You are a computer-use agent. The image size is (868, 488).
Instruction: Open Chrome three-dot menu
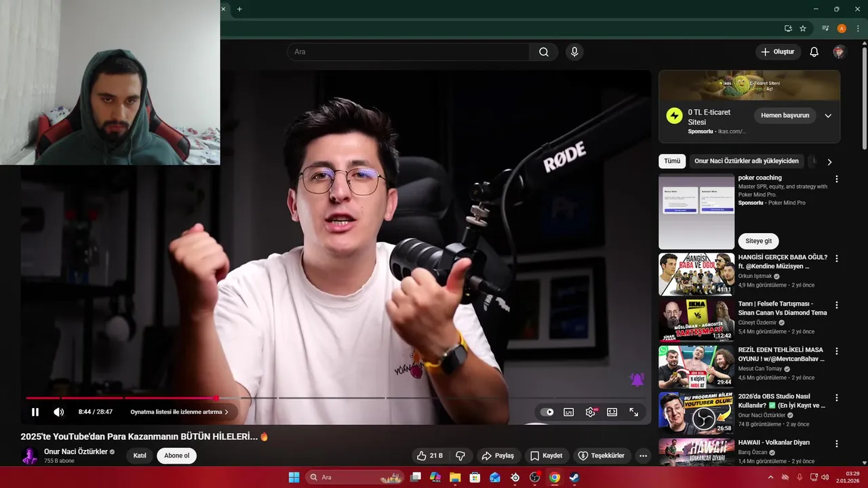pos(858,28)
